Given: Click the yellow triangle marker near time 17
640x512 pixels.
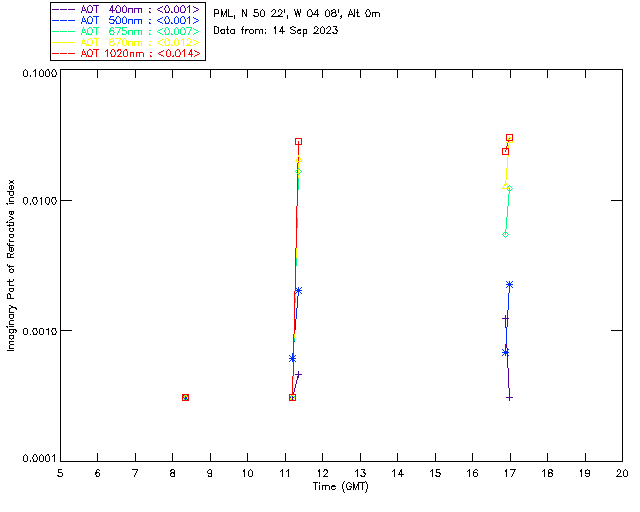Looking at the screenshot, I should [505, 186].
